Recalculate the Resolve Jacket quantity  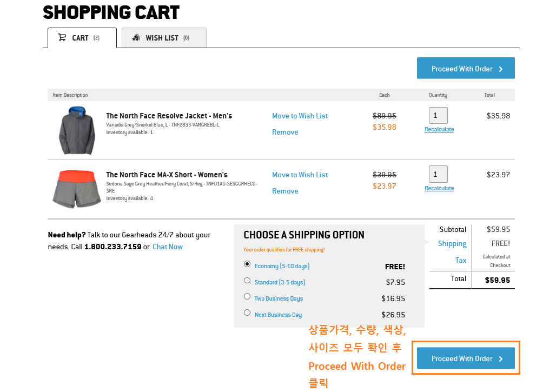[x=439, y=130]
